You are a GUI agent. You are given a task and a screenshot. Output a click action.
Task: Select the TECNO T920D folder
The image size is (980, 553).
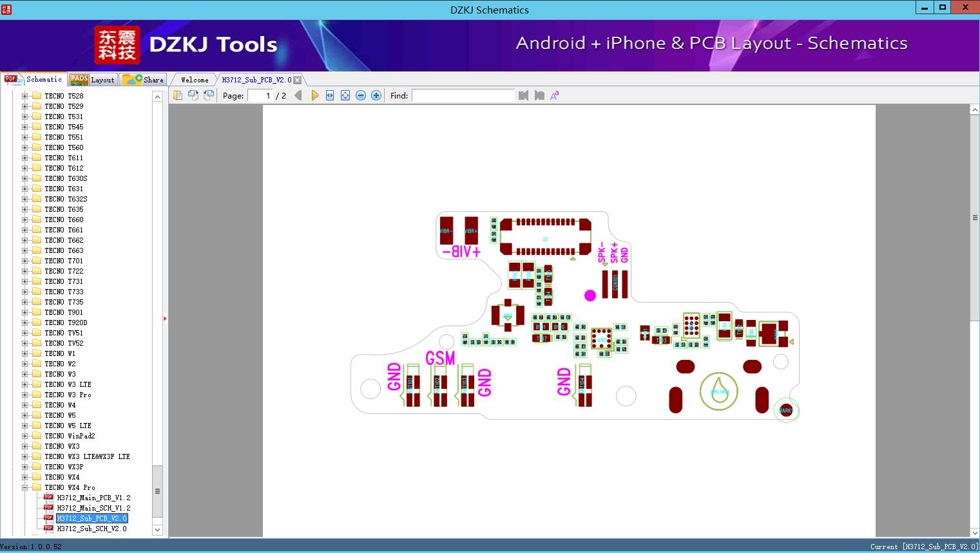click(66, 323)
